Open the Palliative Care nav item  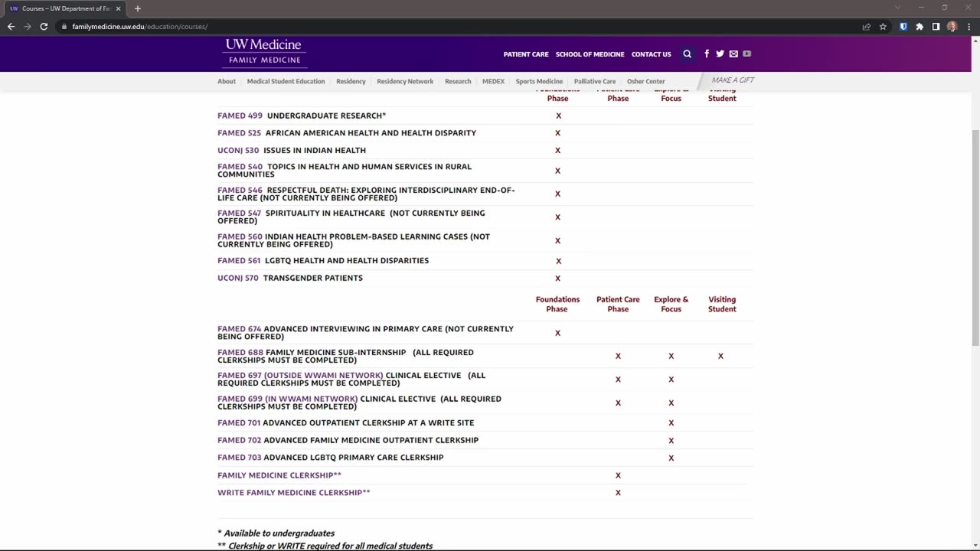point(595,81)
